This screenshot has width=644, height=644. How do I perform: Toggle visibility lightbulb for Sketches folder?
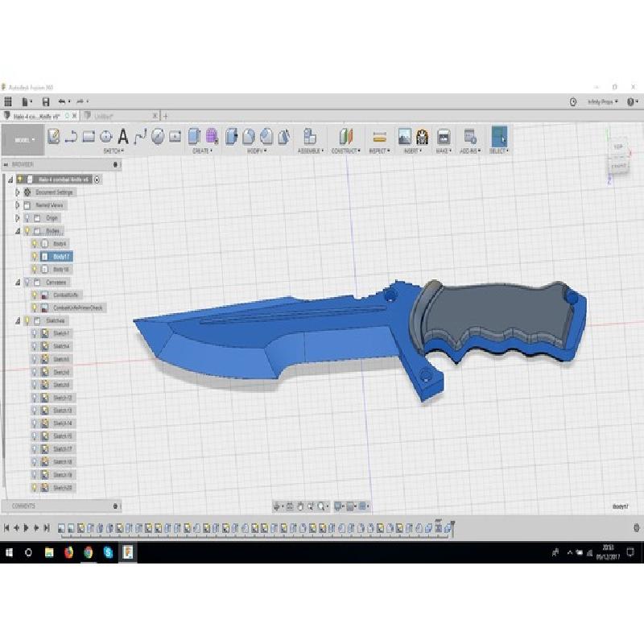click(x=27, y=320)
